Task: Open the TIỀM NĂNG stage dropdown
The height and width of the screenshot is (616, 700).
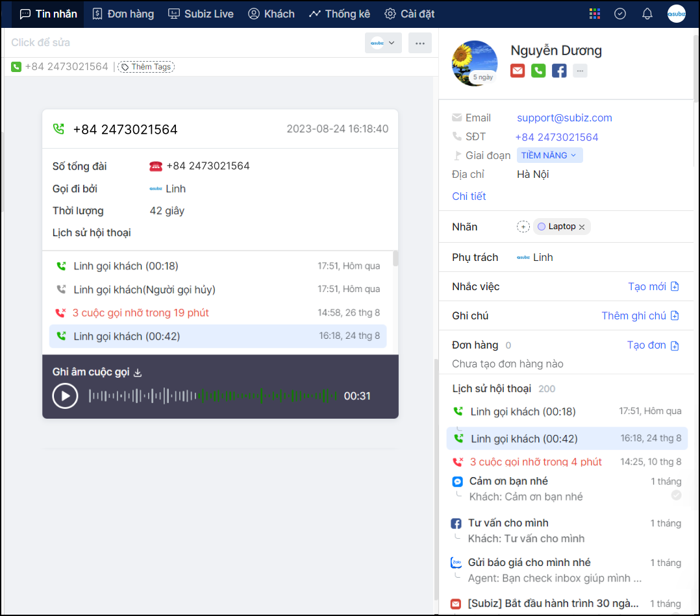Action: pyautogui.click(x=549, y=156)
